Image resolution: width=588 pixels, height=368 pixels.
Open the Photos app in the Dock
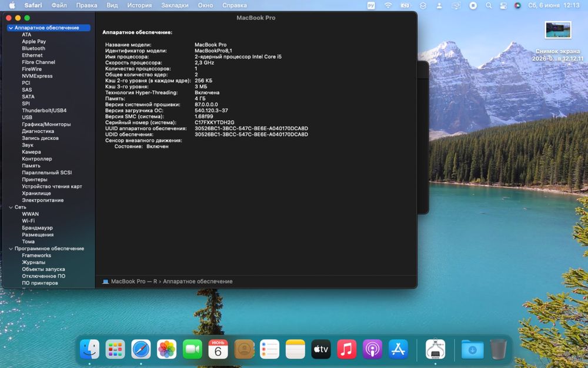tap(166, 349)
